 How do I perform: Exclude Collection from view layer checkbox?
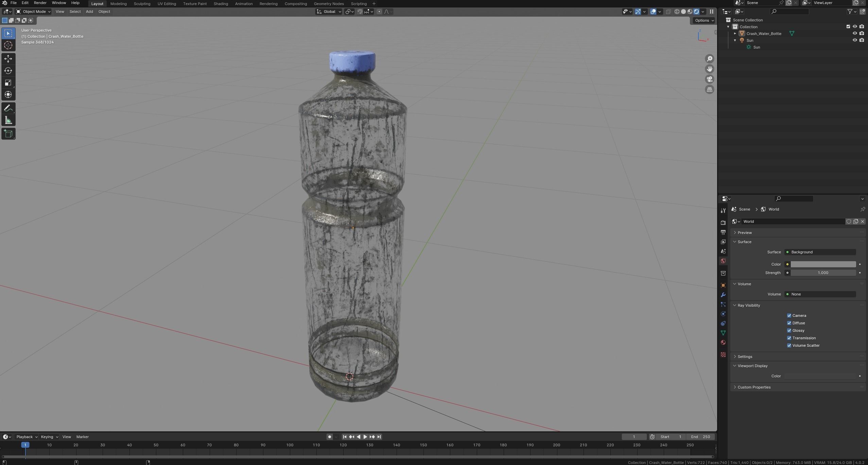click(848, 26)
